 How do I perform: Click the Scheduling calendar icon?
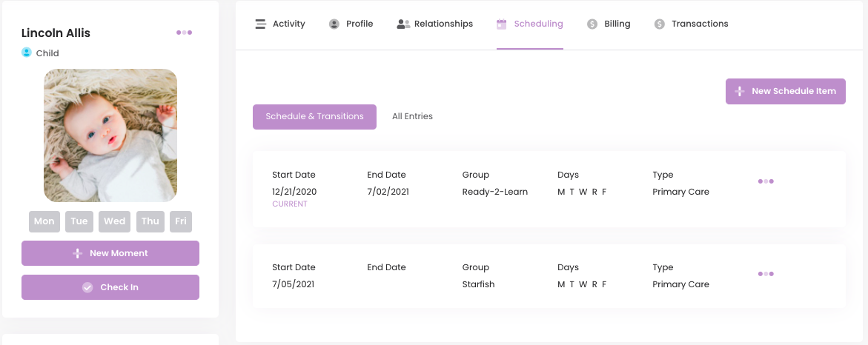pyautogui.click(x=502, y=24)
